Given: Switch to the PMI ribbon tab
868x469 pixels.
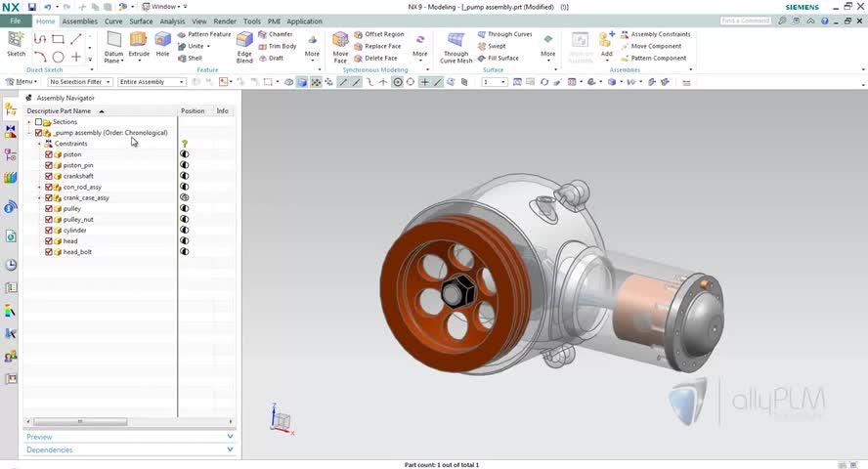Looking at the screenshot, I should pyautogui.click(x=274, y=21).
